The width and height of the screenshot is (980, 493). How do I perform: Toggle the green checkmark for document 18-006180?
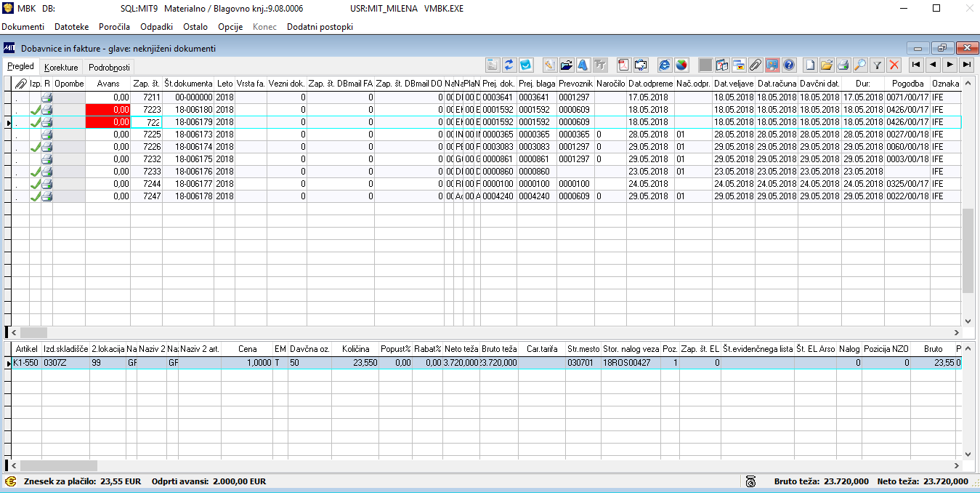click(35, 110)
